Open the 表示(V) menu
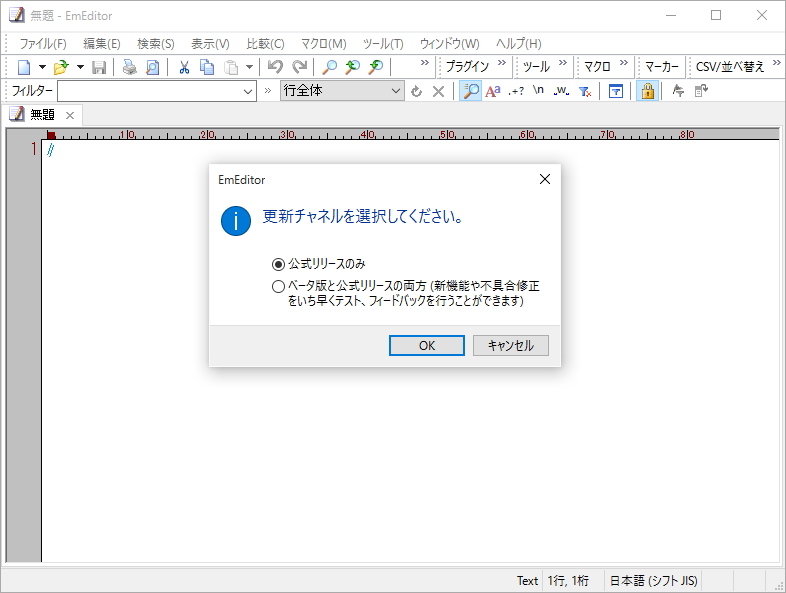 210,44
